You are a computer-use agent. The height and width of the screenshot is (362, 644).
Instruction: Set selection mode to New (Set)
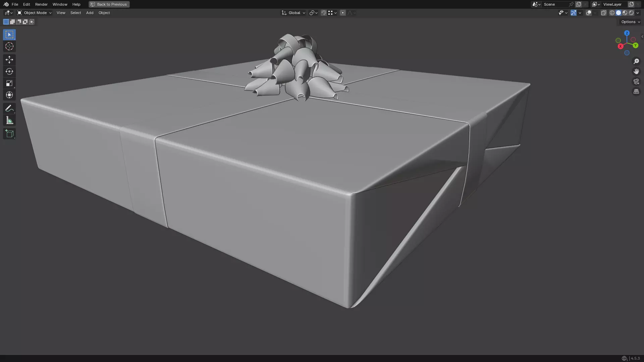6,22
